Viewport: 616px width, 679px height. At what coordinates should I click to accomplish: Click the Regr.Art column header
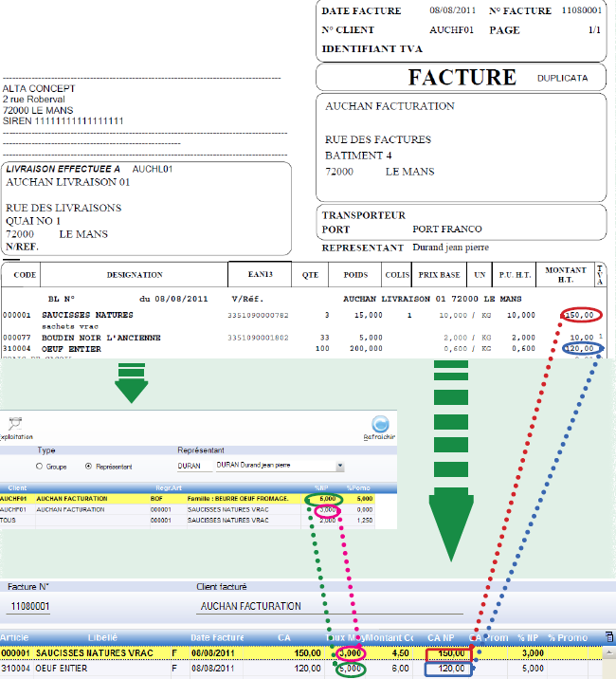click(169, 487)
